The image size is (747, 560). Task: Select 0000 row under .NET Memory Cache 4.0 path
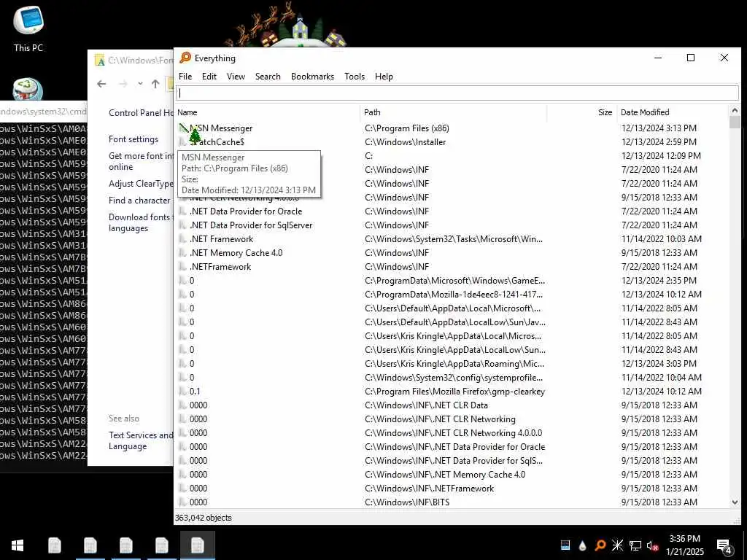pyautogui.click(x=452, y=474)
